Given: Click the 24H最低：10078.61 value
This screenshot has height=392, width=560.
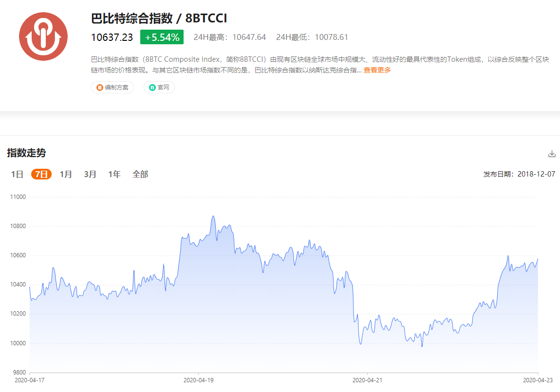Looking at the screenshot, I should click(312, 37).
